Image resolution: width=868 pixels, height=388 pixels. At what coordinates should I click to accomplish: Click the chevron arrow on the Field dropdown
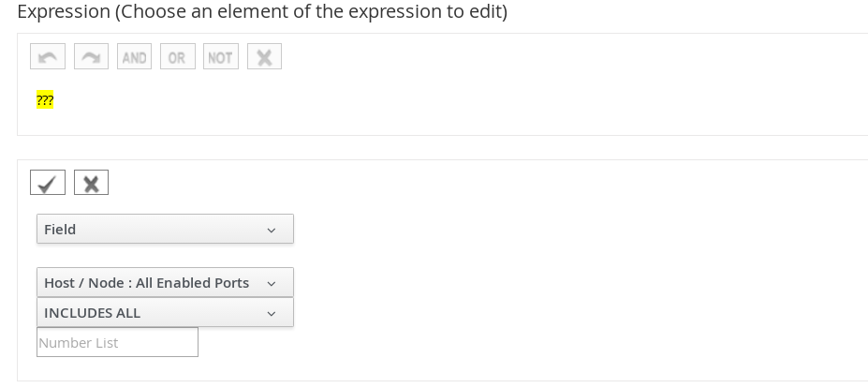pos(272,231)
